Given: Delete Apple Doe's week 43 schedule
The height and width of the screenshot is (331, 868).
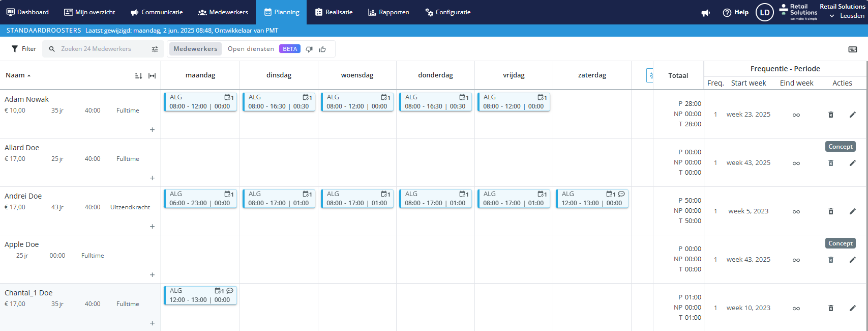Looking at the screenshot, I should point(831,260).
